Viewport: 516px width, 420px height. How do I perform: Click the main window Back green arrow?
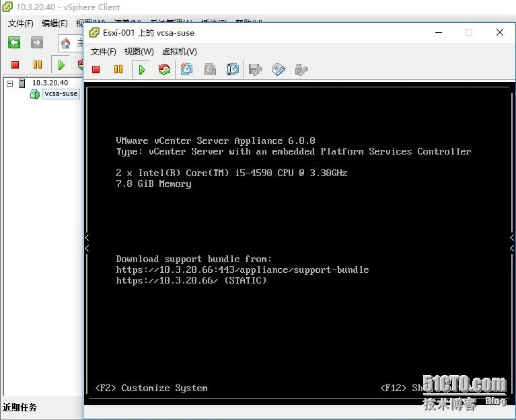coord(14,42)
